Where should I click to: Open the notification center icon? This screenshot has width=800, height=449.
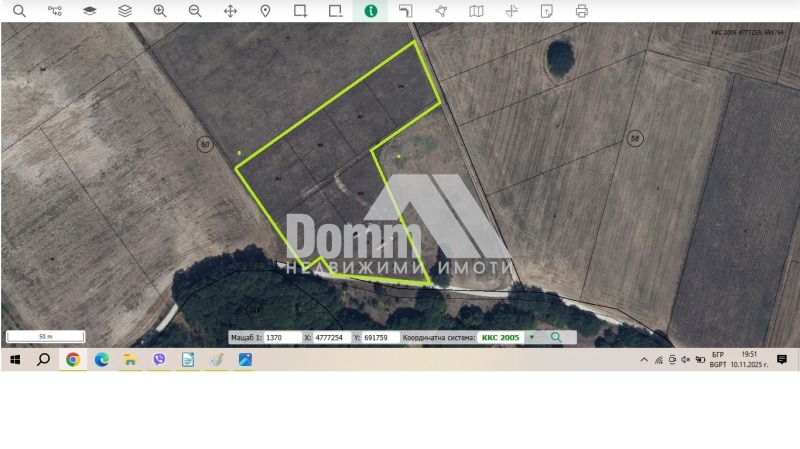(x=782, y=360)
